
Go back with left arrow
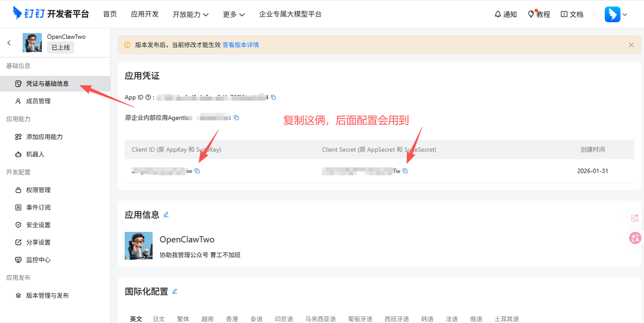point(9,43)
